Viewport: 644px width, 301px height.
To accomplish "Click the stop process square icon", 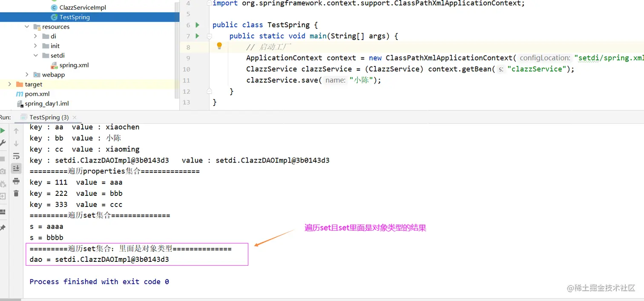I will click(x=2, y=159).
